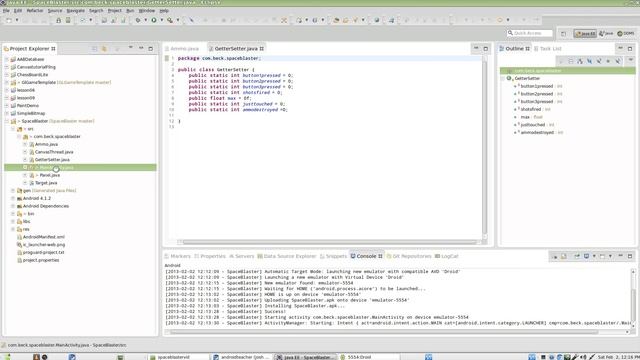The image size is (640, 360).
Task: Click the Open Perspective icon
Action: click(563, 33)
